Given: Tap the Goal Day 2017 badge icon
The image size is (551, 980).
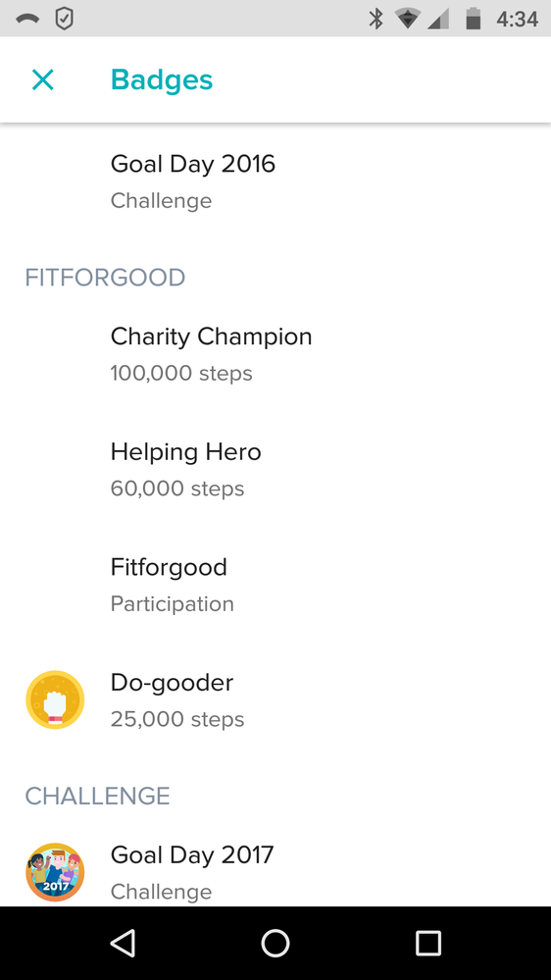Looking at the screenshot, I should (x=55, y=872).
